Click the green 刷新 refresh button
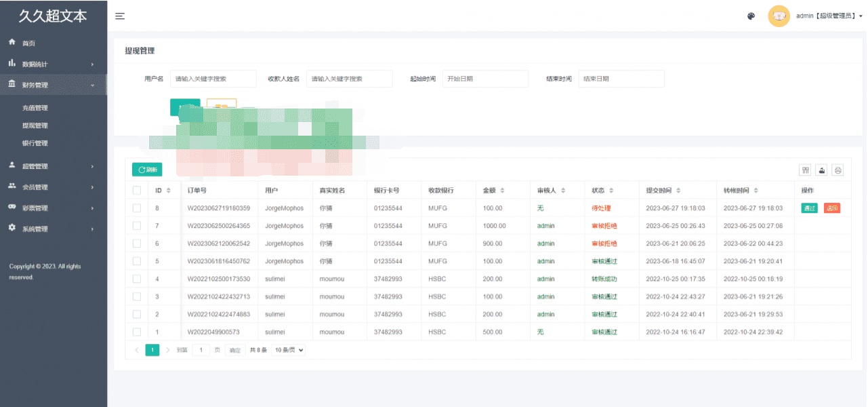 147,170
